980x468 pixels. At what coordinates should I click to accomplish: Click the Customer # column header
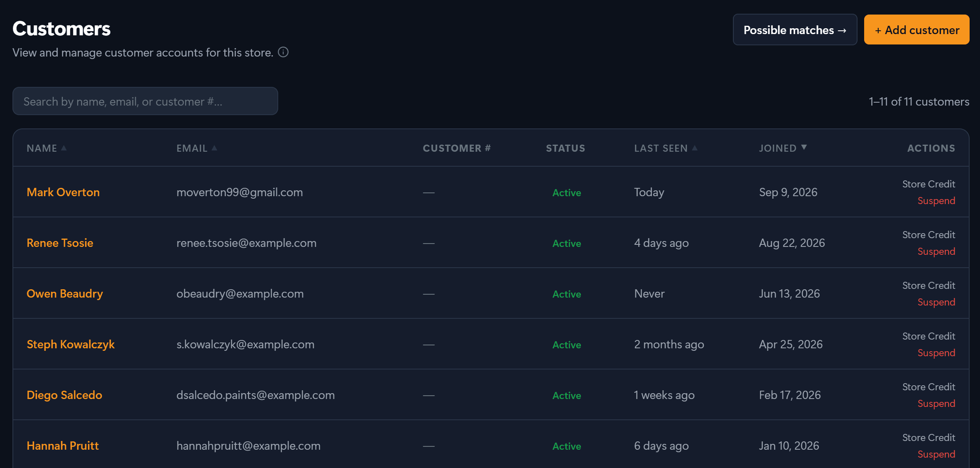coord(456,148)
